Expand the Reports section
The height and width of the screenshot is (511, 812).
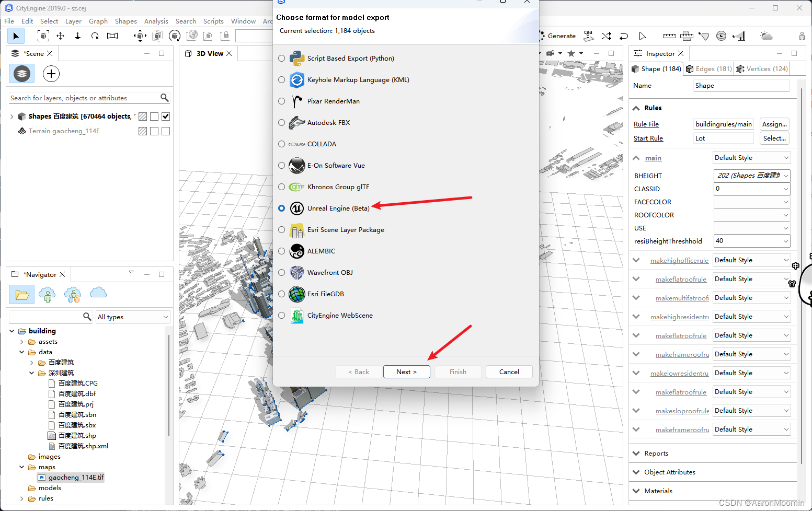click(636, 454)
